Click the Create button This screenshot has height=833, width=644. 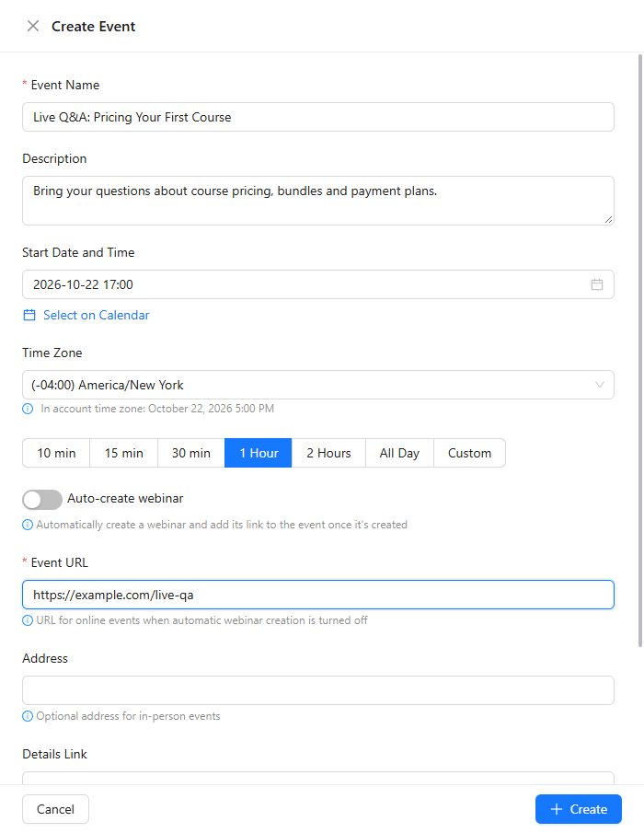point(578,809)
